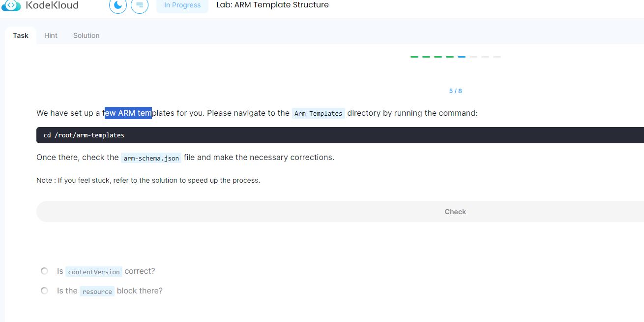Viewport: 644px width, 322px height.
Task: Select the resource block status circle
Action: (x=44, y=291)
